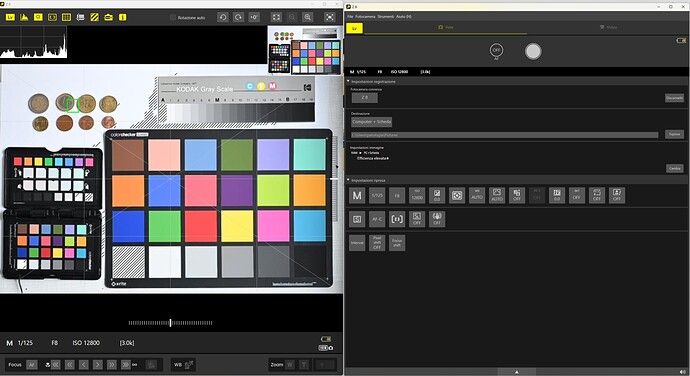Click the destination folder path field
Screen dimensions: 690x376
[x=505, y=135]
